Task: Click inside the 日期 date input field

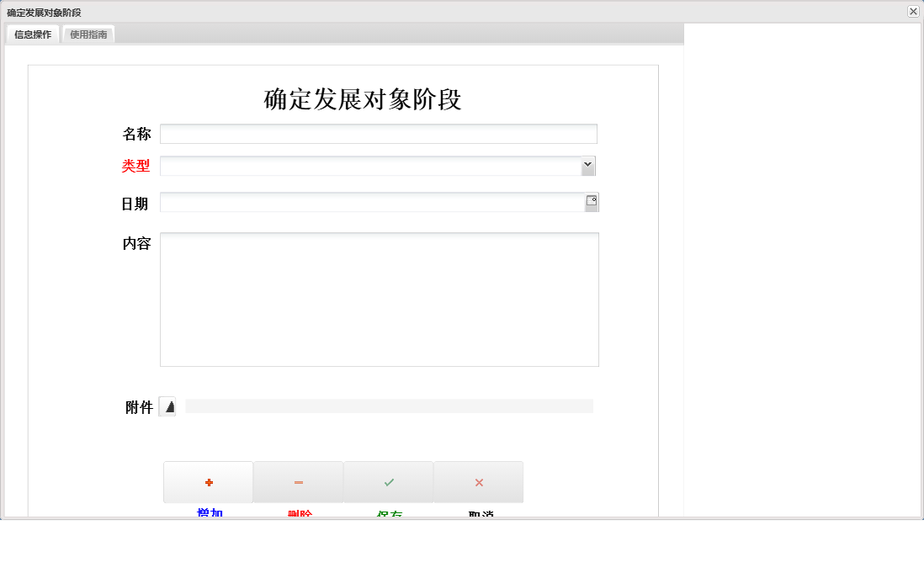Action: [370, 202]
